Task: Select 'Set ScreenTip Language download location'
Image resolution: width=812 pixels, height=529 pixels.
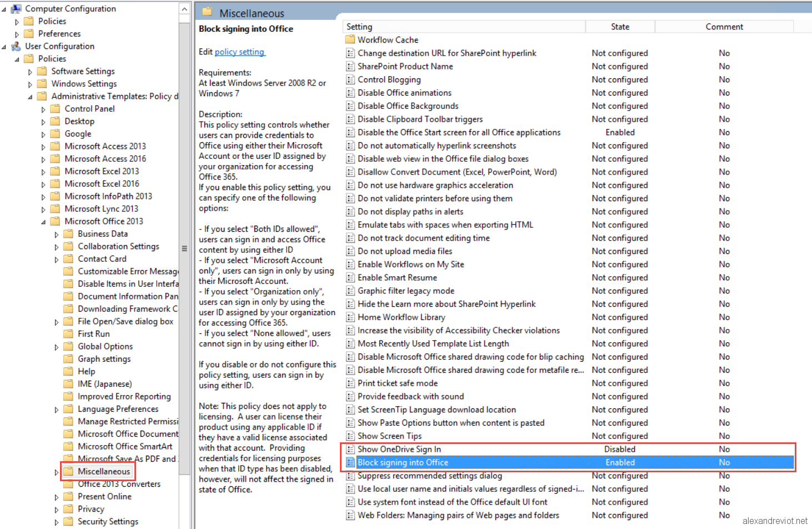Action: coord(437,410)
